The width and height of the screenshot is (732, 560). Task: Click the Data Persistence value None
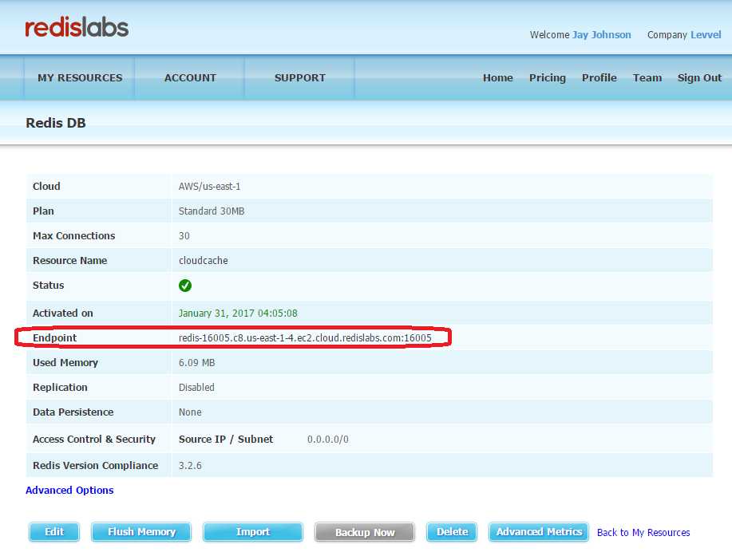tap(190, 412)
